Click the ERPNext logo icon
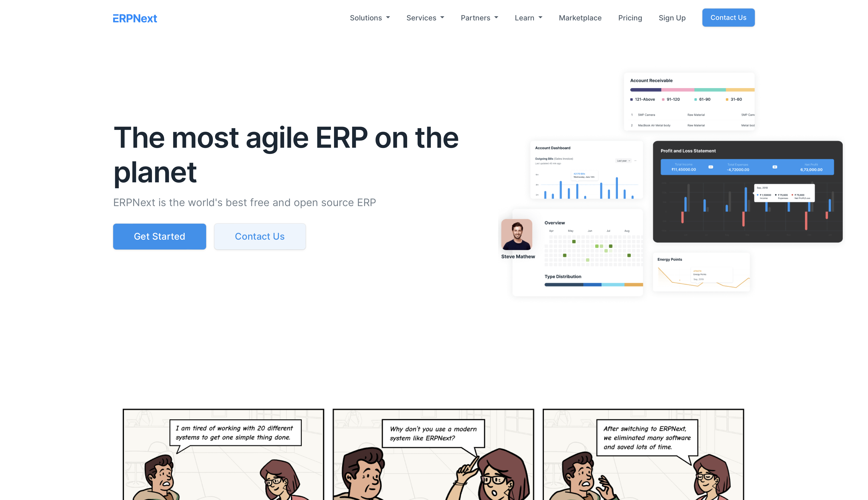Image resolution: width=868 pixels, height=500 pixels. point(135,18)
